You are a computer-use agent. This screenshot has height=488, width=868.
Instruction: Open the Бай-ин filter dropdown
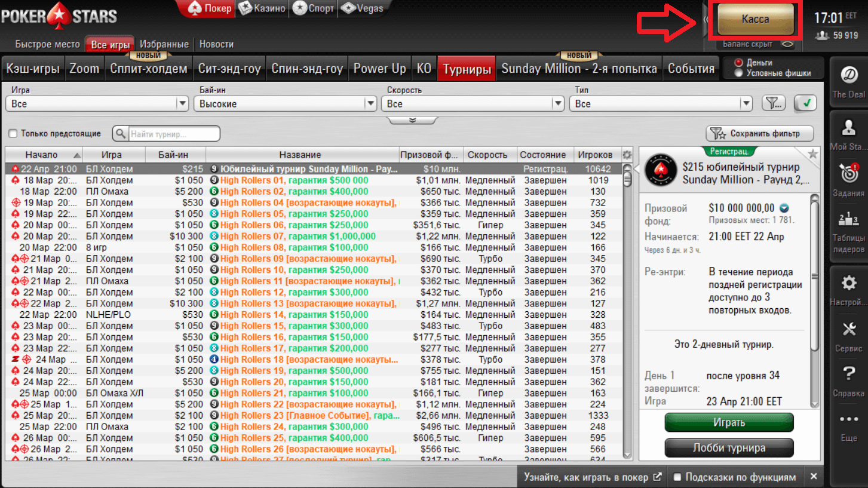click(x=285, y=103)
